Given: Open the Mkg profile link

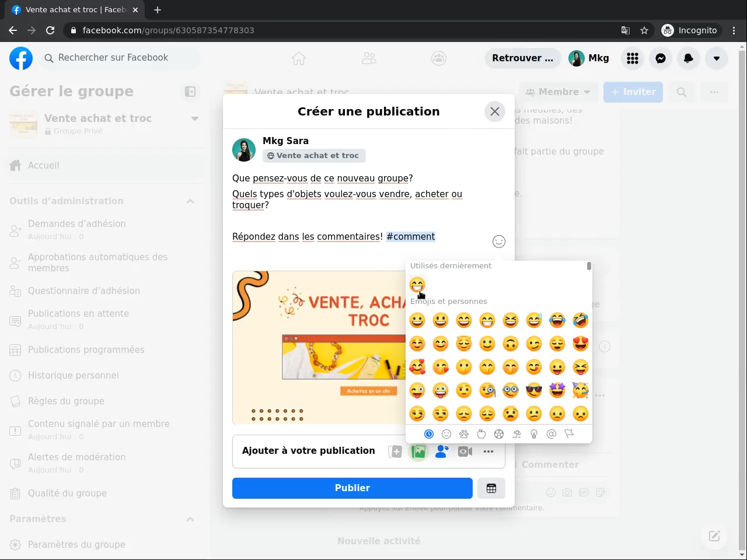Looking at the screenshot, I should coord(589,58).
